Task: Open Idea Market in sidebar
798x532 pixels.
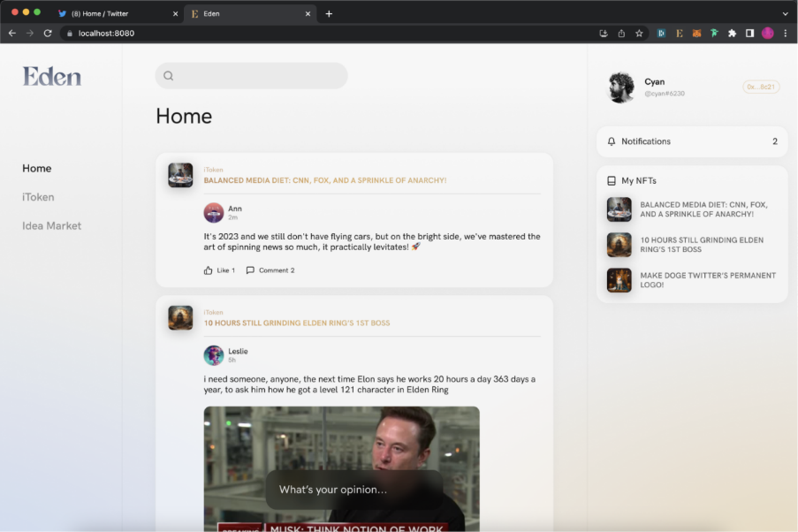Action: (51, 225)
